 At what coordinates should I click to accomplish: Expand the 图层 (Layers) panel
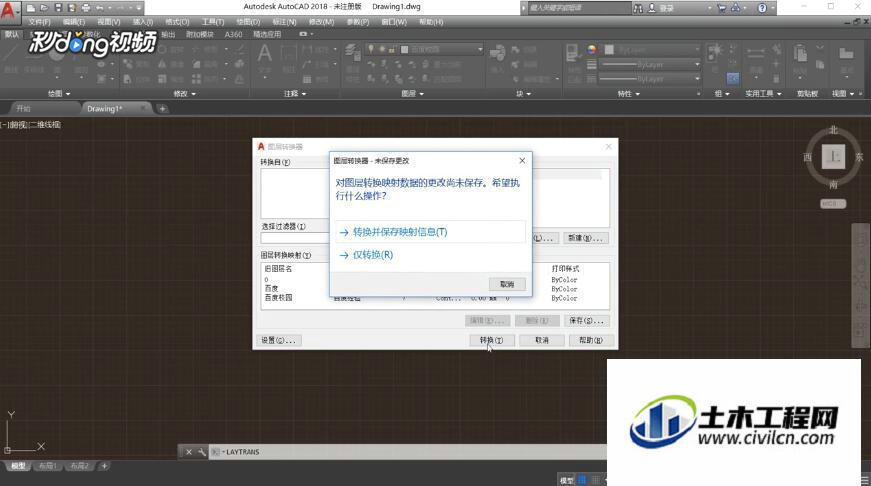point(413,94)
